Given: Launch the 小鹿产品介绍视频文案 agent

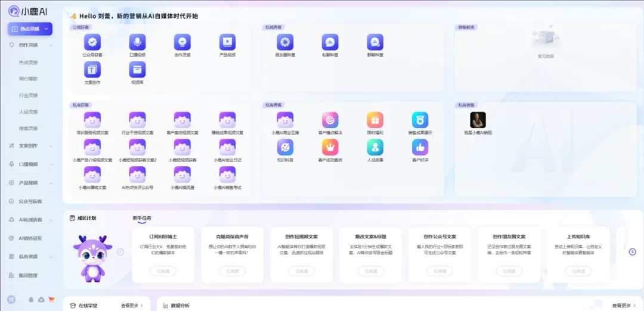Looking at the screenshot, I should click(x=92, y=147).
